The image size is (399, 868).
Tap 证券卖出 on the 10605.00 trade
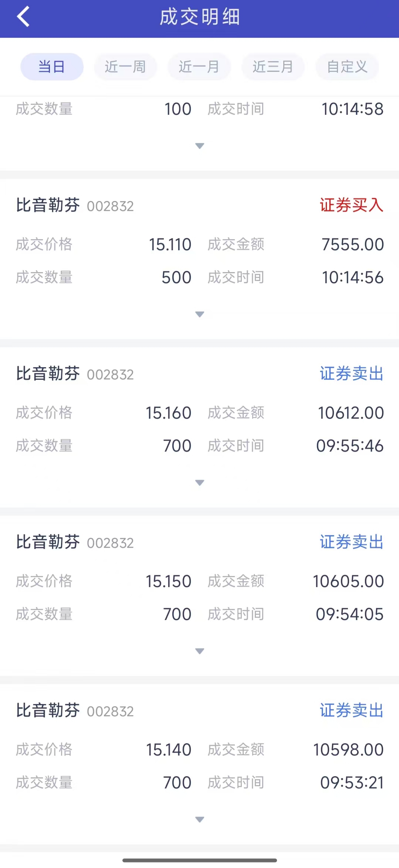[351, 542]
